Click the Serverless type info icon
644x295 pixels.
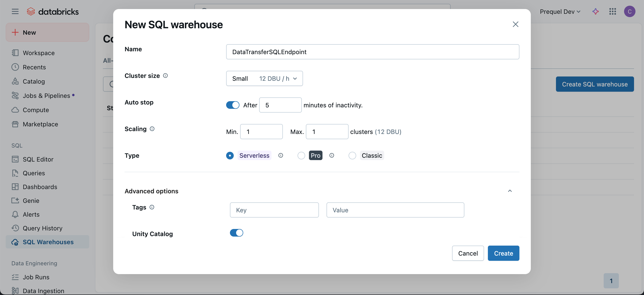coord(280,155)
